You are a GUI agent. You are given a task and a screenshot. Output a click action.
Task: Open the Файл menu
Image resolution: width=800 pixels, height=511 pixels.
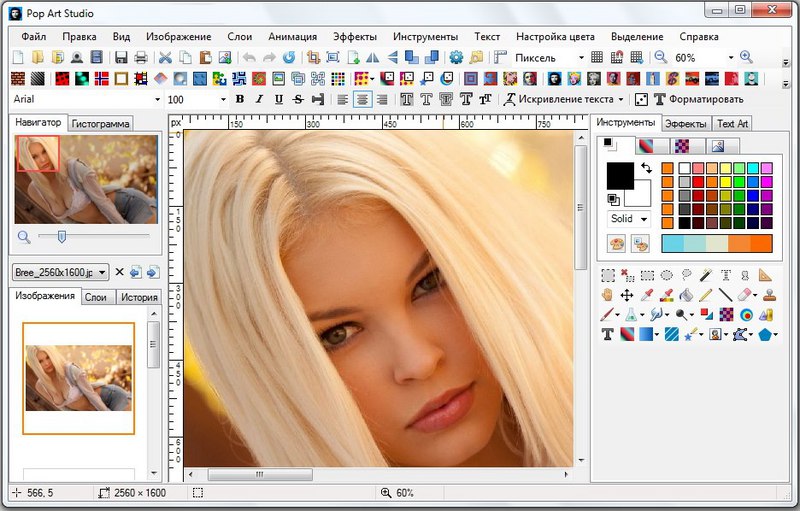click(x=34, y=37)
